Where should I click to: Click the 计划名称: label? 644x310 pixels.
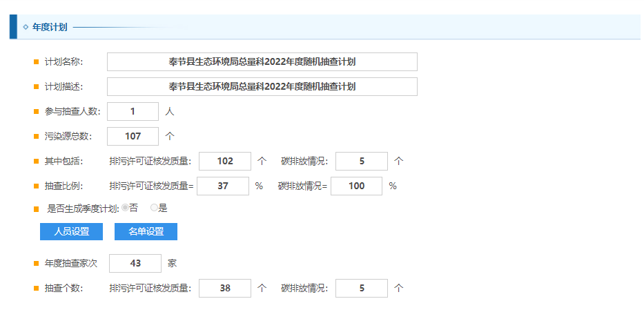point(64,62)
